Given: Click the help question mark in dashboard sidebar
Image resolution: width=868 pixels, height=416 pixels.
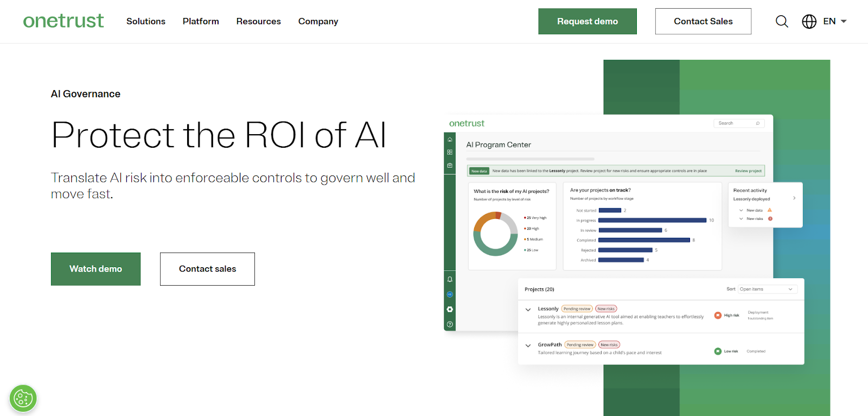Looking at the screenshot, I should point(450,324).
